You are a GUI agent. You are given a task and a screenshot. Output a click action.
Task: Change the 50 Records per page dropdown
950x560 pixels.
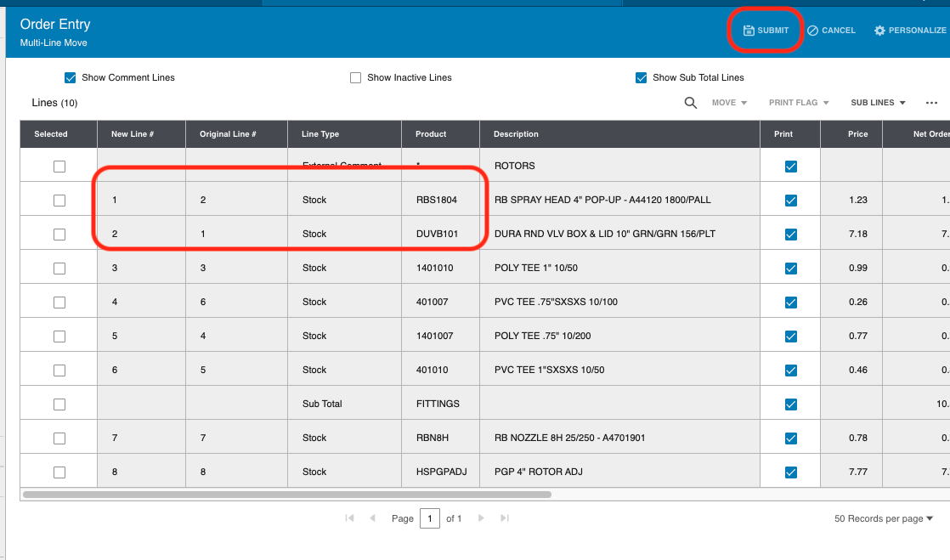click(x=884, y=519)
